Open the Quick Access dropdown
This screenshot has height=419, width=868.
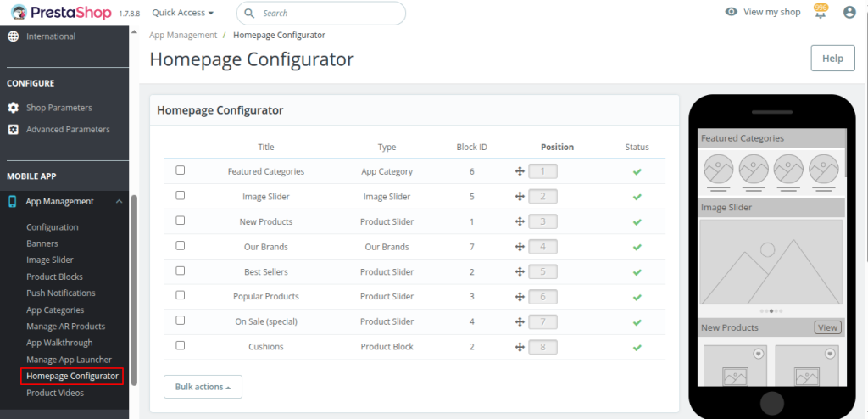183,12
